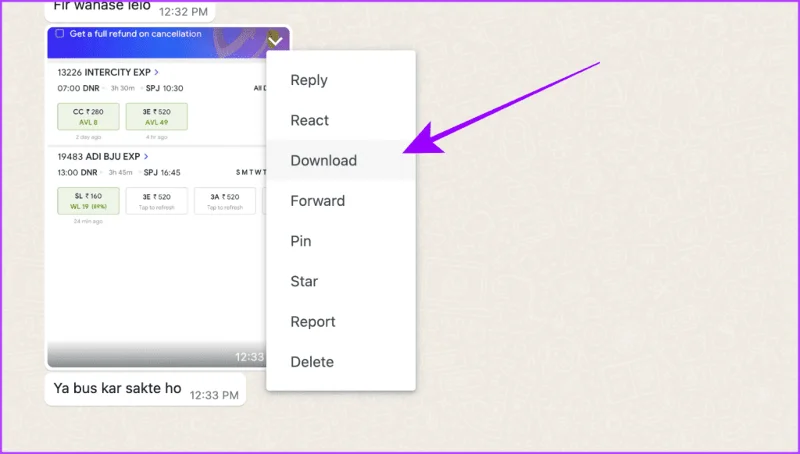Tick the full refund on cancellation checkbox

point(60,34)
